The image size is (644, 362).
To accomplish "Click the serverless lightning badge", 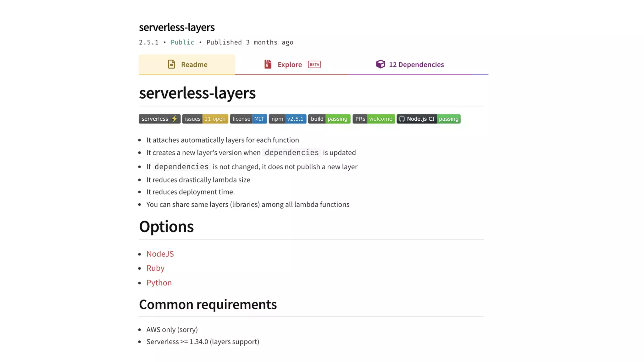I will tap(160, 119).
